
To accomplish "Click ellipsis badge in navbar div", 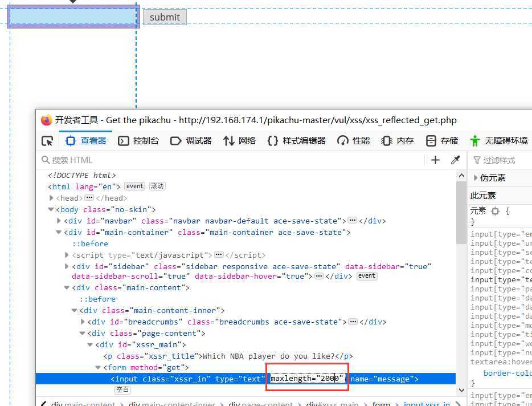I will [x=353, y=221].
